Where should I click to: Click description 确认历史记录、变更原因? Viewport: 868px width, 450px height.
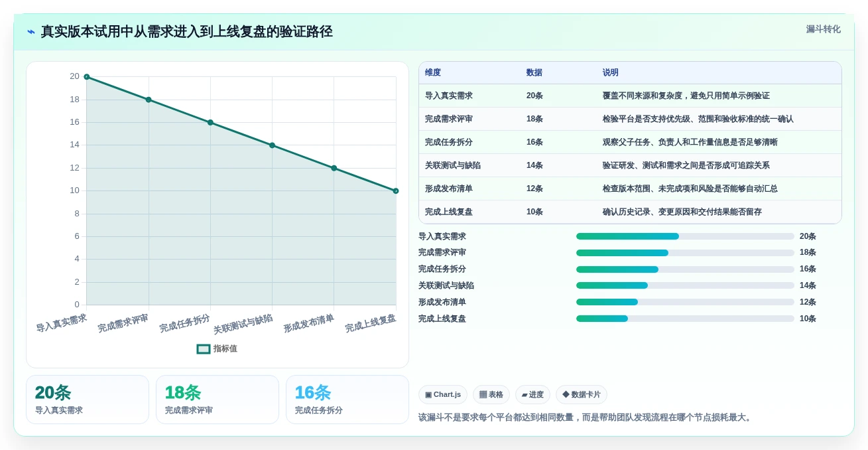click(682, 212)
